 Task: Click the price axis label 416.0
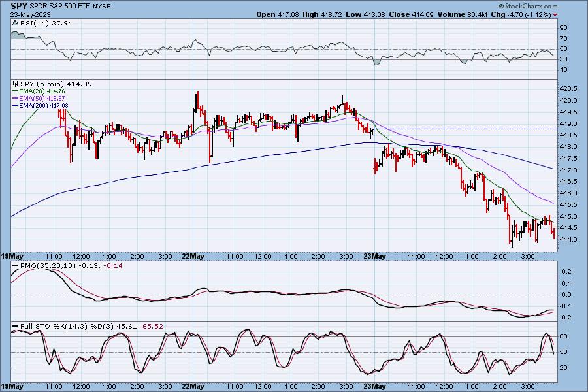click(568, 193)
